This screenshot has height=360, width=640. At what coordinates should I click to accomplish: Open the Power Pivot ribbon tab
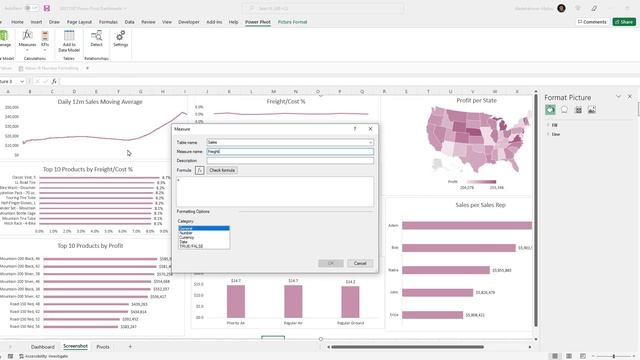(258, 22)
